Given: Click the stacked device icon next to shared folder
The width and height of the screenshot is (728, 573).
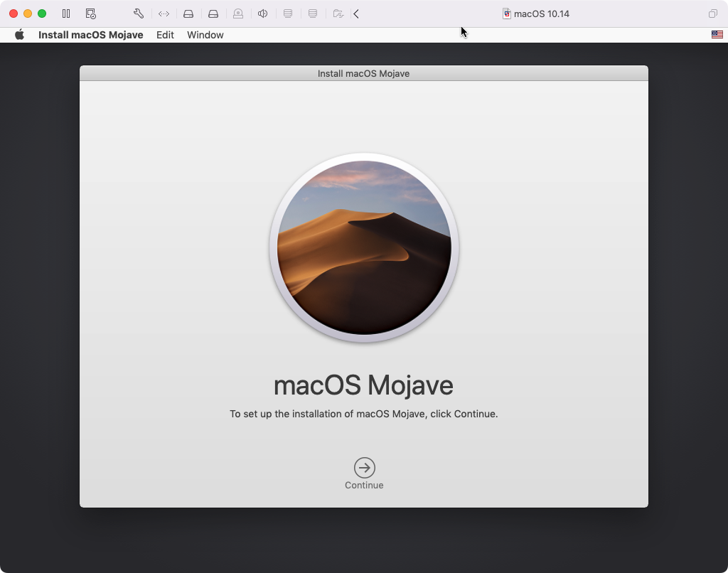Looking at the screenshot, I should coord(313,14).
